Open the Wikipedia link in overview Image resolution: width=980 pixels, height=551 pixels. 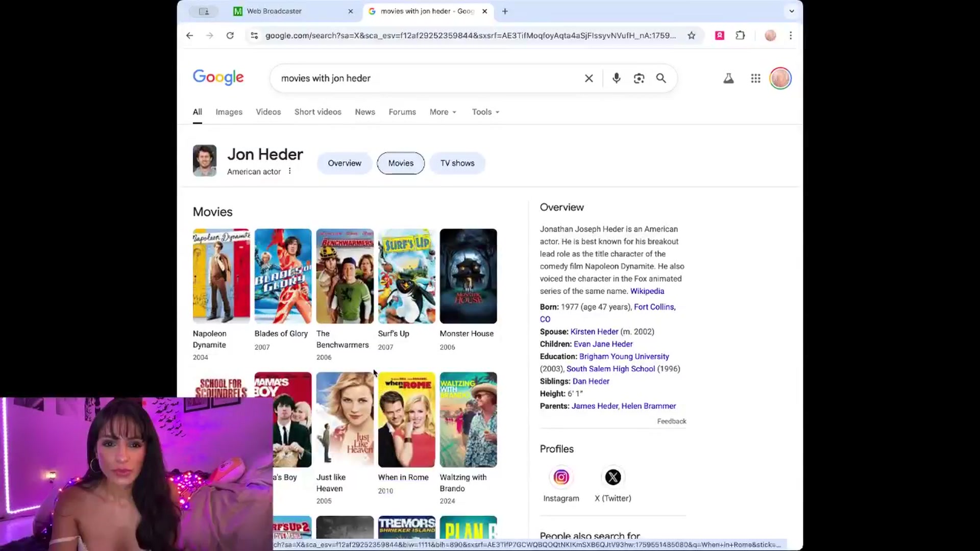click(x=647, y=291)
